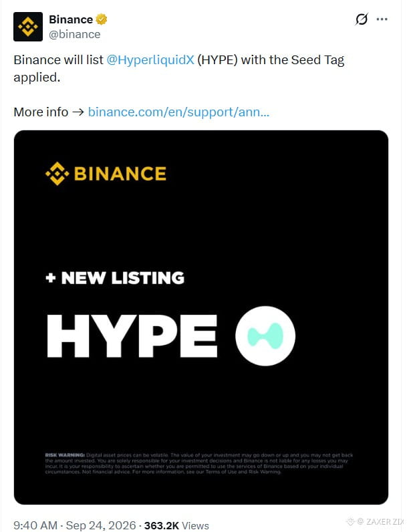View the 363.2K Views count
Viewport: 409px width, 532px height.
(x=176, y=525)
